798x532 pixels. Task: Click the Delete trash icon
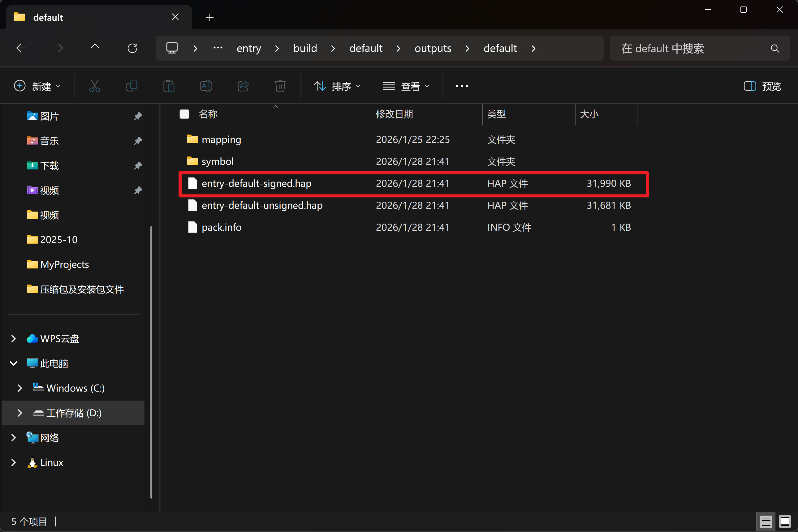(x=280, y=86)
